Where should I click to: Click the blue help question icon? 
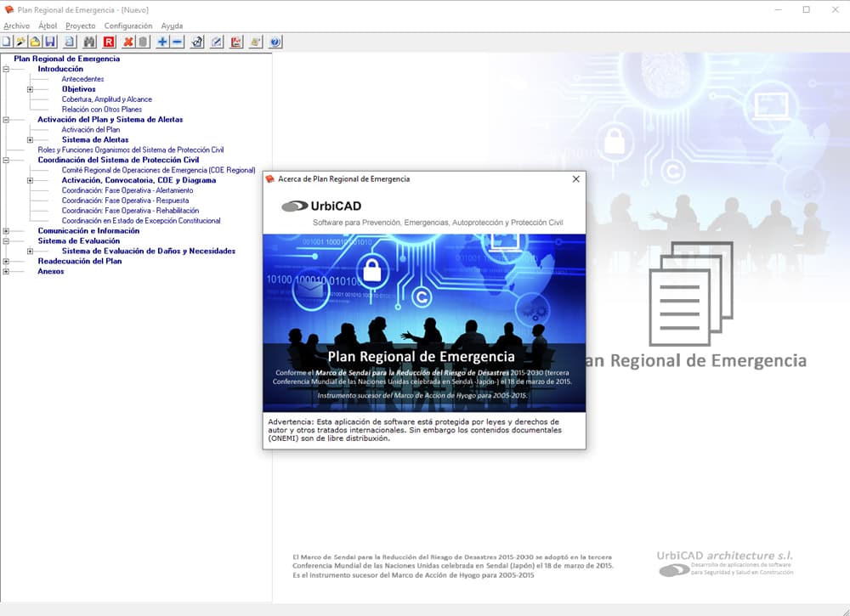tap(275, 42)
